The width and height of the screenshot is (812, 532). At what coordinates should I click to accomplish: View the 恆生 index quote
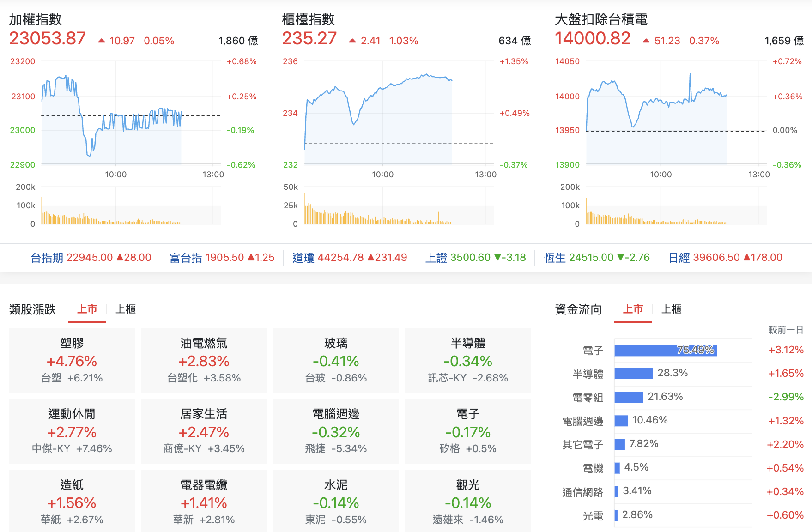597,257
